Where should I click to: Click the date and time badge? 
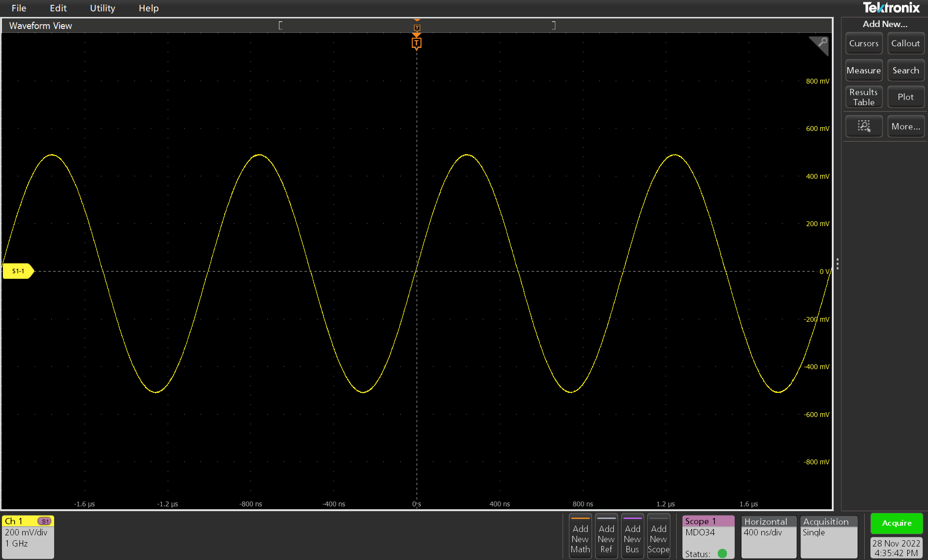point(896,548)
